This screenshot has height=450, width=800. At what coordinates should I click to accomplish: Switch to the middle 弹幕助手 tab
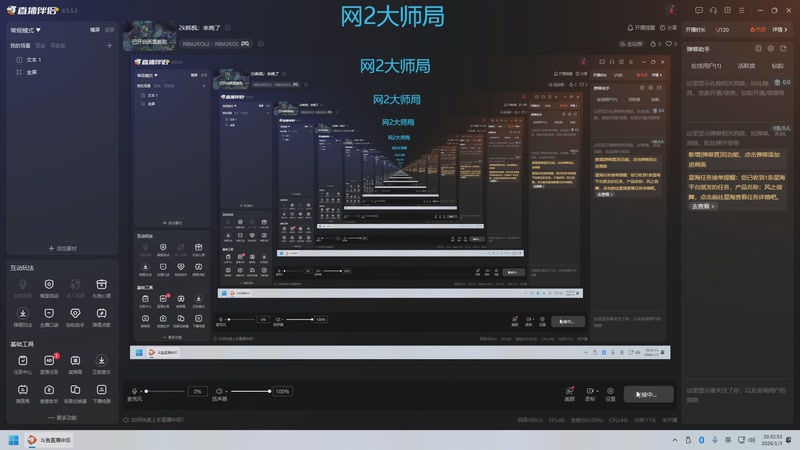tap(746, 66)
